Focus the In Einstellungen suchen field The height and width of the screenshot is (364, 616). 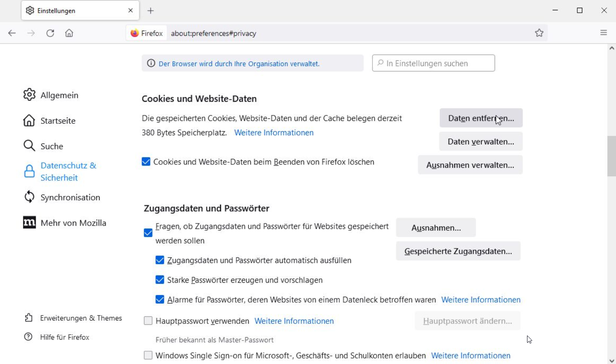(433, 63)
